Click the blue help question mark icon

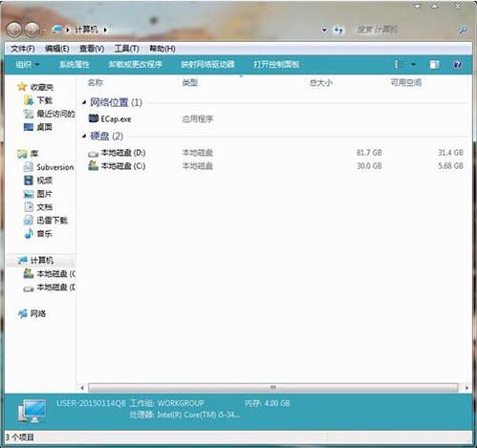457,65
